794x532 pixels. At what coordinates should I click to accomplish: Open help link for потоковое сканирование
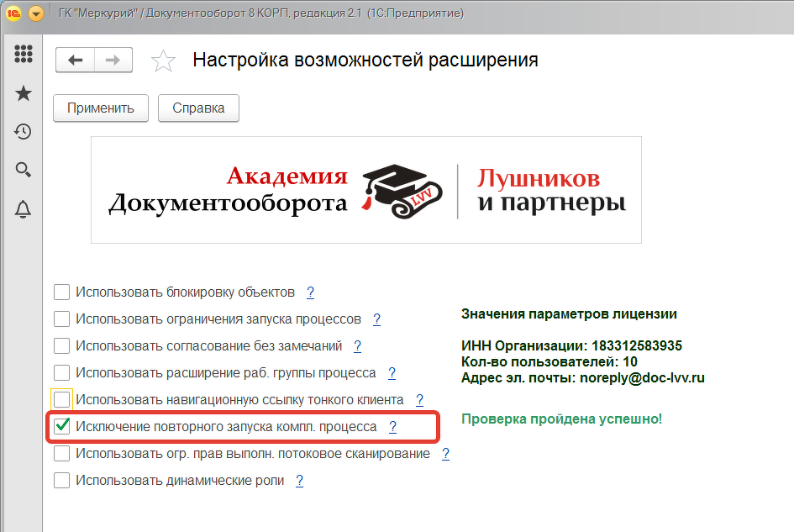[x=445, y=454]
